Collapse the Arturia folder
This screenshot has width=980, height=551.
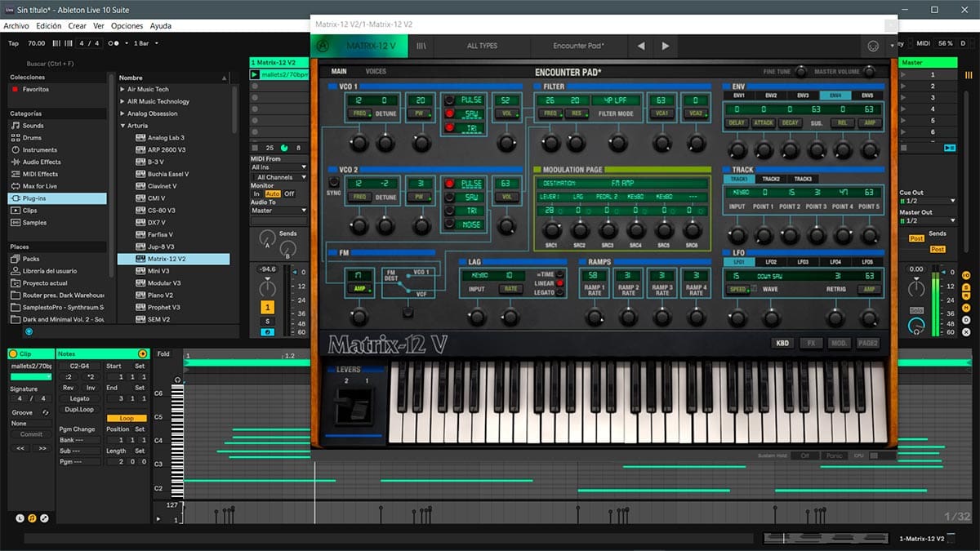(122, 126)
